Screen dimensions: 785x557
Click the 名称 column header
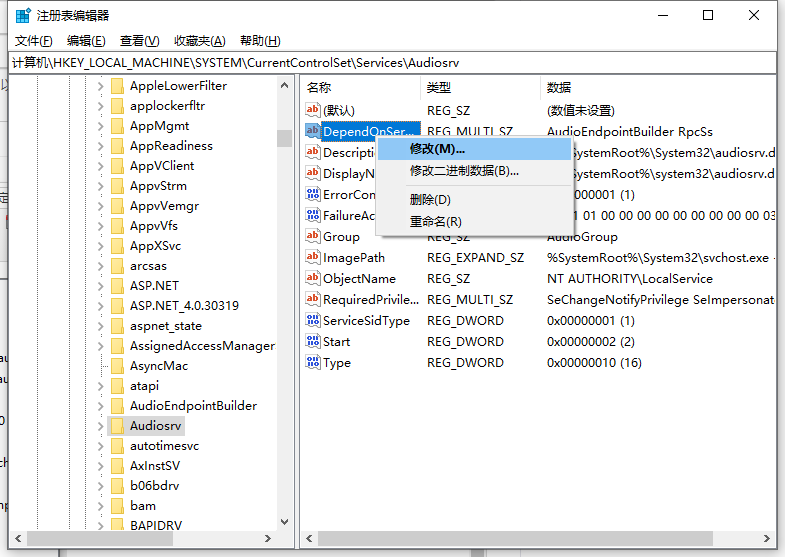(x=319, y=87)
